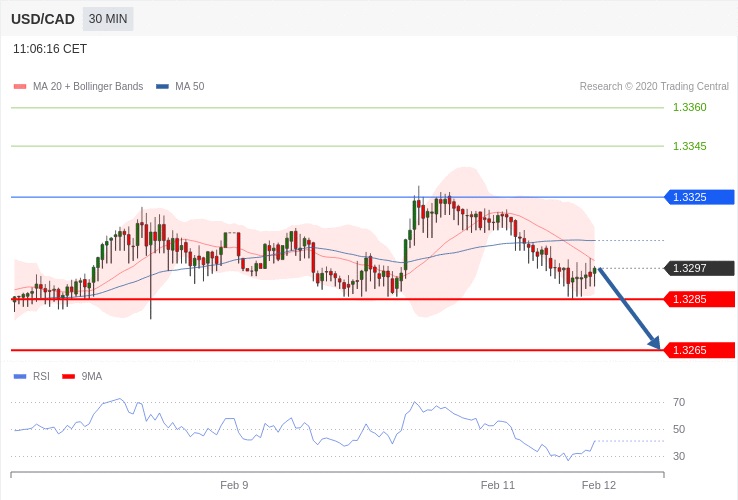Click the Research © 2020 Trading Central credit
This screenshot has width=738, height=500.
(654, 87)
